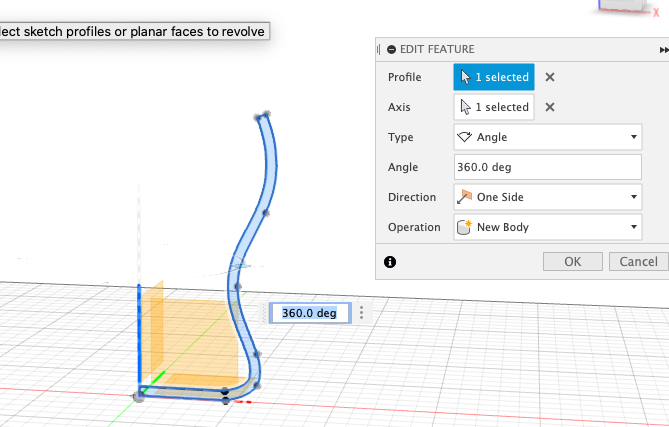This screenshot has width=669, height=427.
Task: Click the origin point at the axis base
Action: [x=139, y=396]
